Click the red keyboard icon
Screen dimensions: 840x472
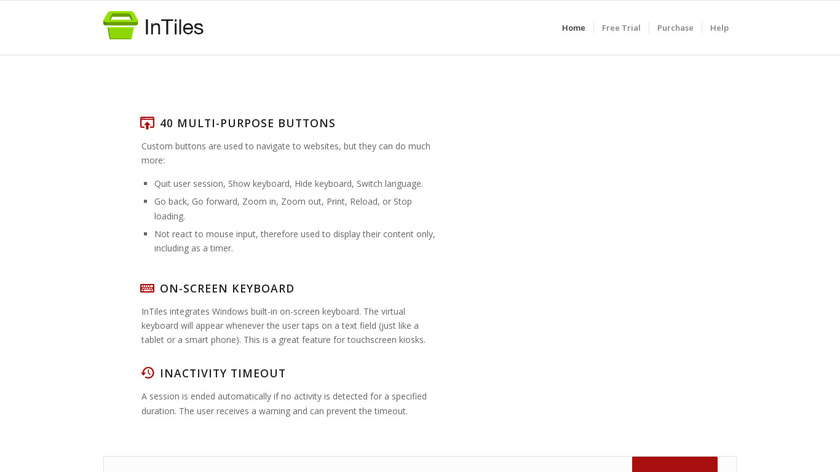click(147, 288)
